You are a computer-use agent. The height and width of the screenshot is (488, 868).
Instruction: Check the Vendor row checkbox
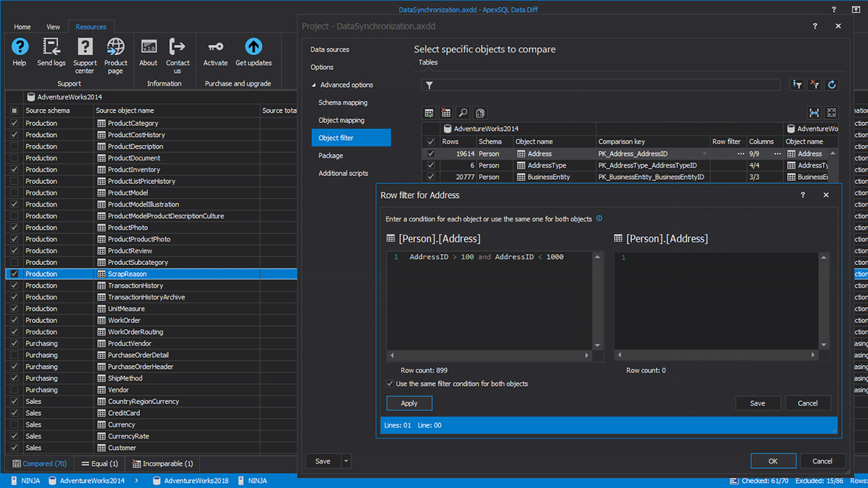pos(15,390)
